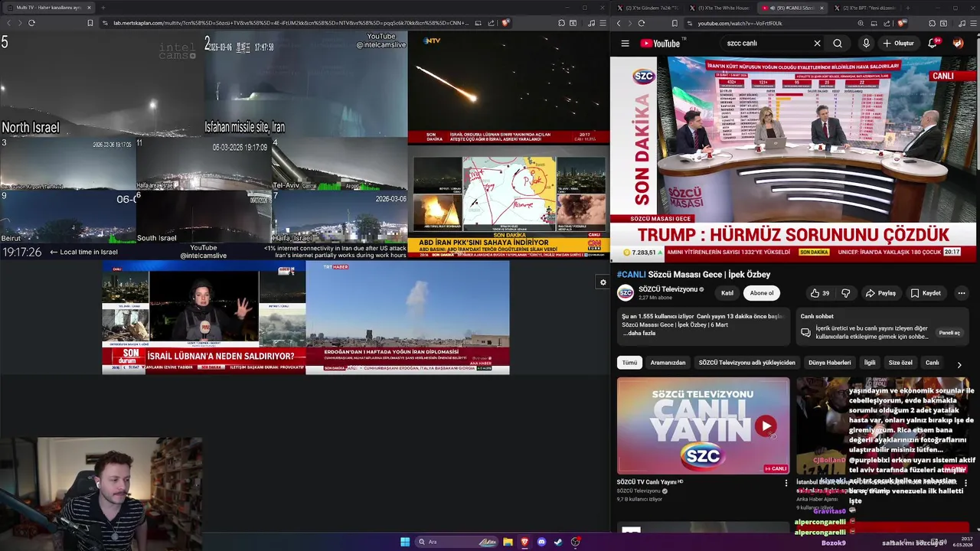
Task: Open Windows Start menu
Action: [405, 542]
